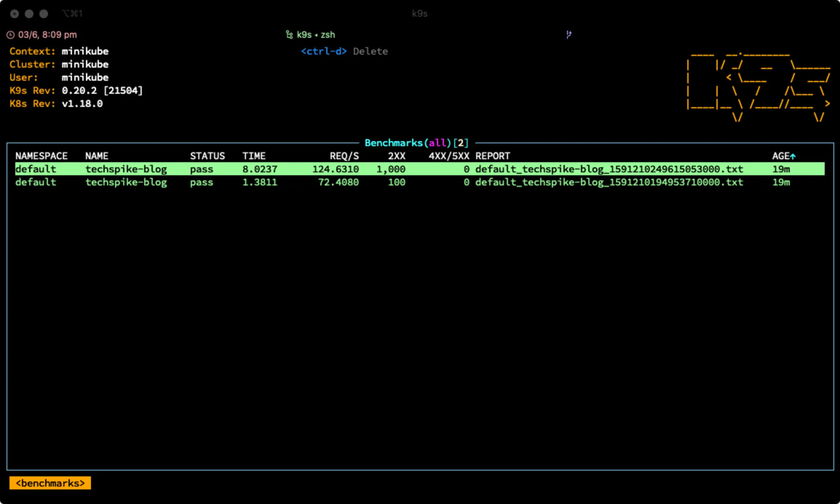Click the k9s window title text
The height and width of the screenshot is (504, 840).
pyautogui.click(x=420, y=13)
